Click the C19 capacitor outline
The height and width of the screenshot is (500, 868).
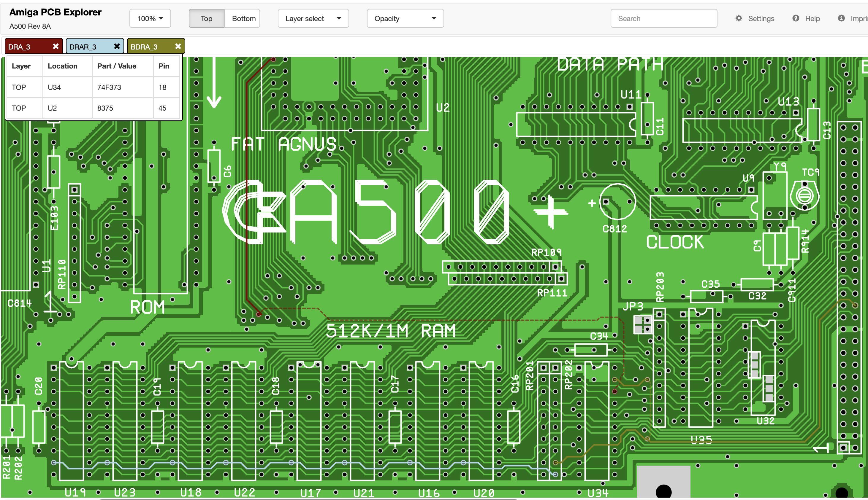click(x=157, y=427)
